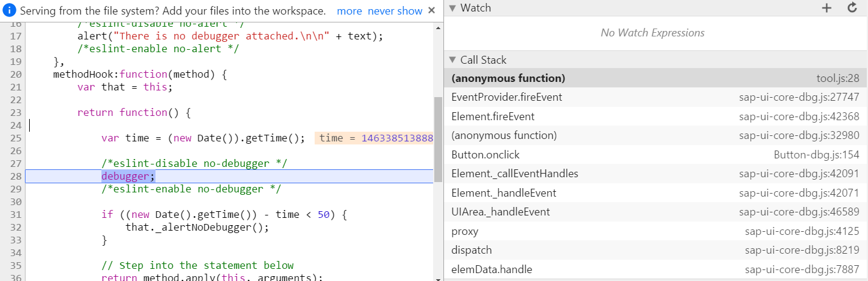Set breakpoint on line number 25
868x281 pixels.
pyautogui.click(x=16, y=138)
